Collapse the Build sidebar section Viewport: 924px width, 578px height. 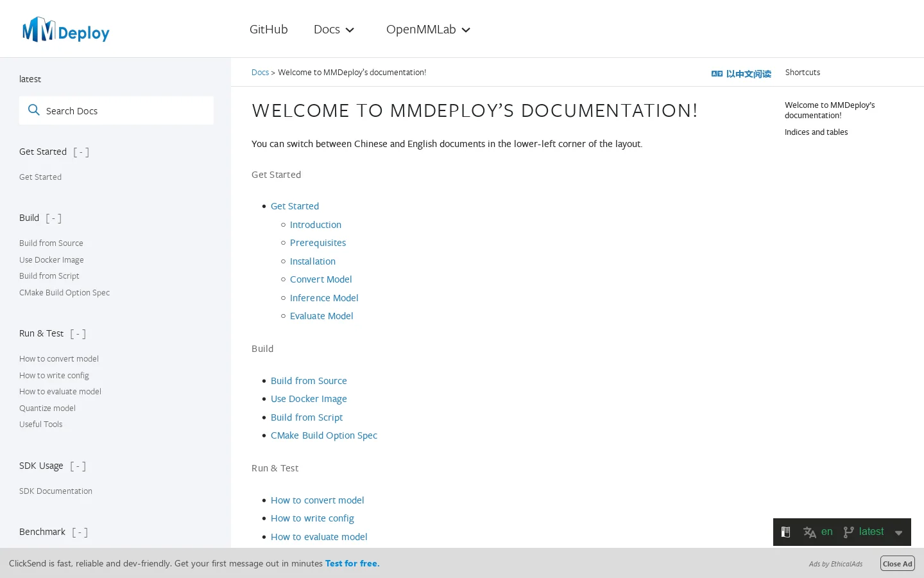(54, 218)
